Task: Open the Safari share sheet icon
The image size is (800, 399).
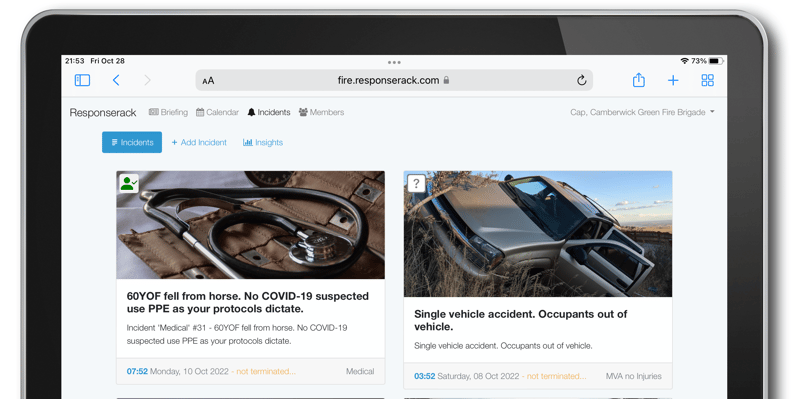Action: 639,80
